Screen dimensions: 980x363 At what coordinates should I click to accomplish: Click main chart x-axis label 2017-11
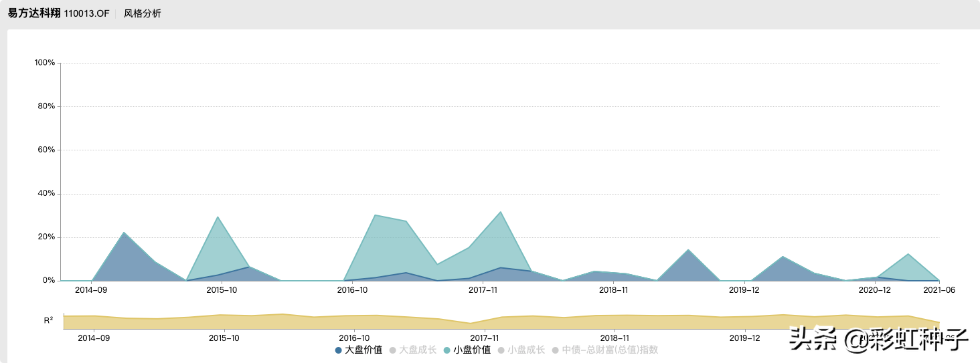pos(483,290)
